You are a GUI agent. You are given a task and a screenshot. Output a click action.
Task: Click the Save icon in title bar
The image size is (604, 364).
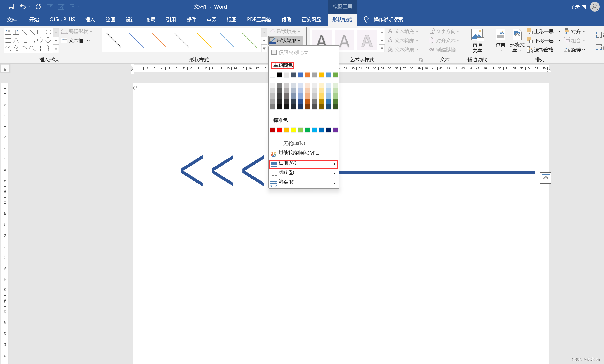(x=11, y=7)
